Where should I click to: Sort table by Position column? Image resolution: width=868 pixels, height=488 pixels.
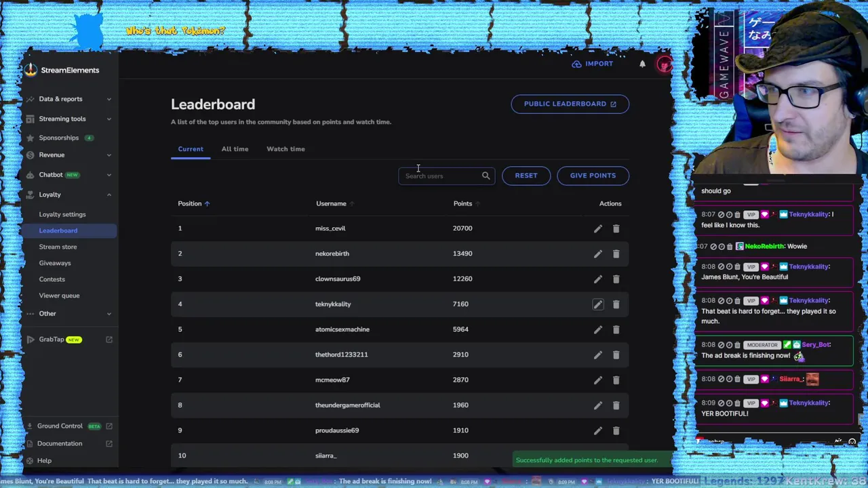point(193,203)
